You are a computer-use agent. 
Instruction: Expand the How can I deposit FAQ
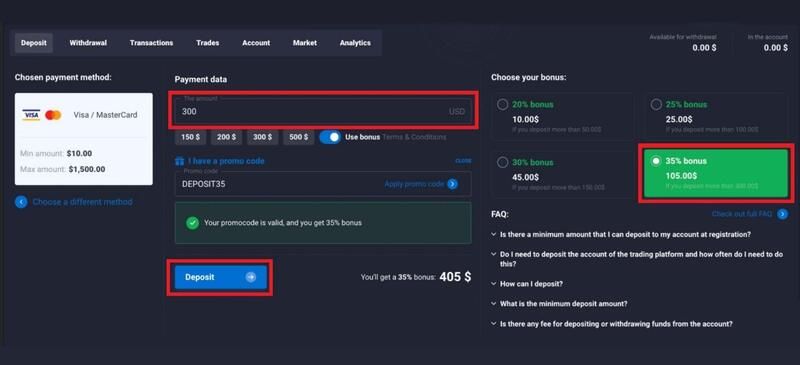[x=527, y=283]
